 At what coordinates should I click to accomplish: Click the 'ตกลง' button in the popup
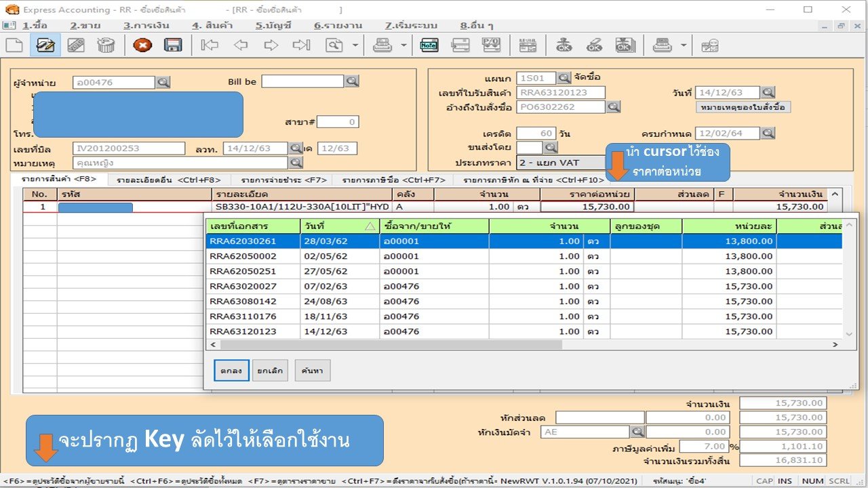(231, 371)
